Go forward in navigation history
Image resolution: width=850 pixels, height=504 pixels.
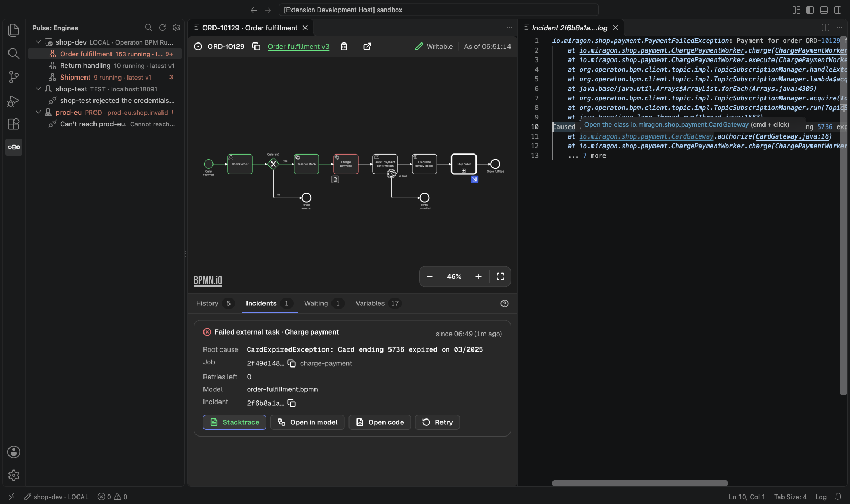point(268,10)
